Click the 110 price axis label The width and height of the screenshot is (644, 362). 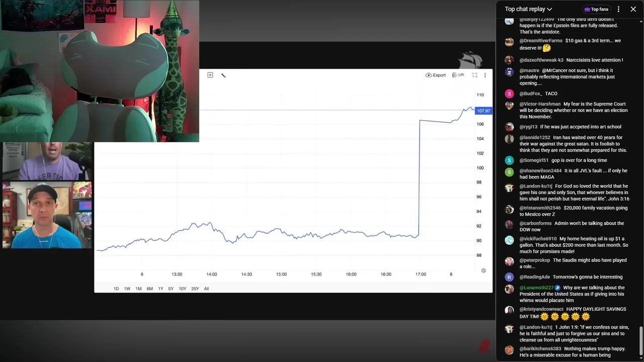(x=480, y=95)
